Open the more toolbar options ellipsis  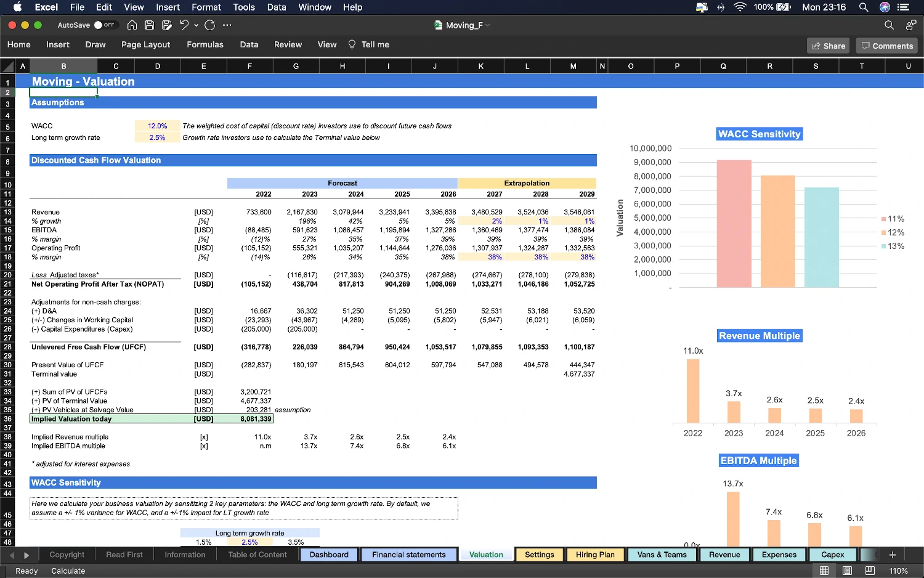coord(227,25)
